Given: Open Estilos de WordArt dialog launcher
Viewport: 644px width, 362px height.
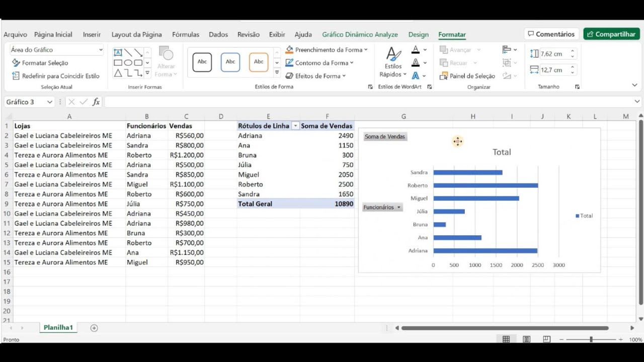Looking at the screenshot, I should click(x=430, y=87).
